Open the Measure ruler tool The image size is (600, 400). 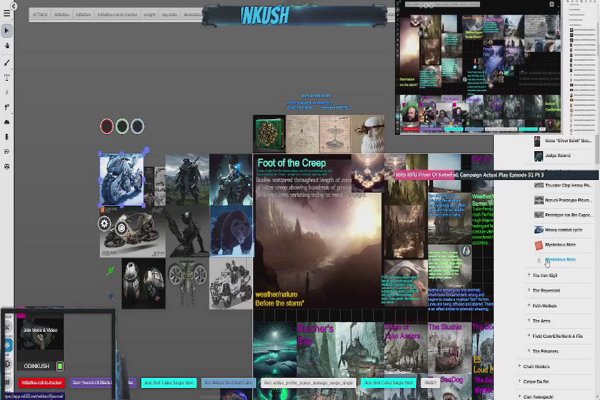pos(7,93)
